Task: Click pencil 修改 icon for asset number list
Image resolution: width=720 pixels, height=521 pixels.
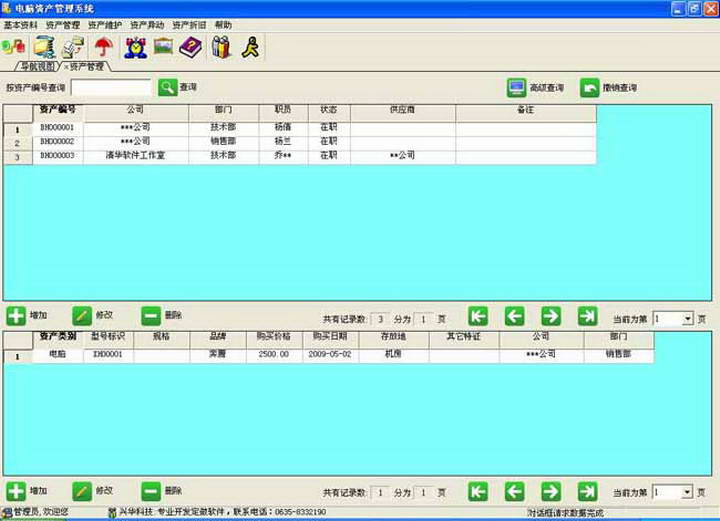Action: [82, 316]
